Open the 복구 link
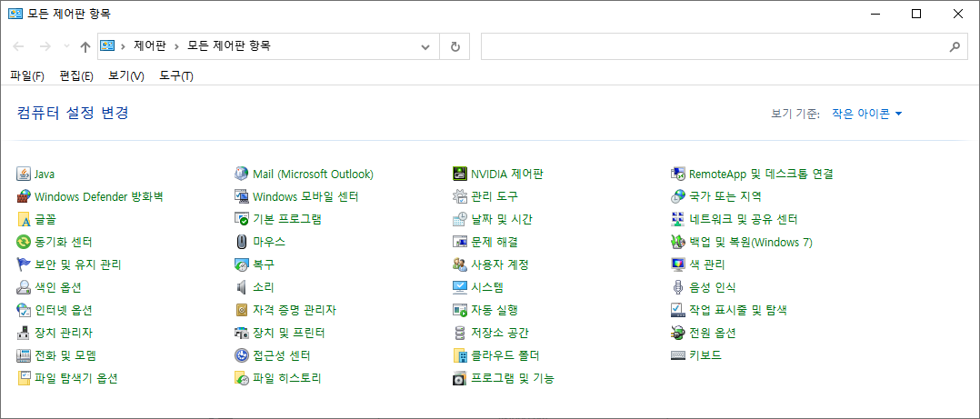Screen dimensions: 980x419 pyautogui.click(x=263, y=264)
